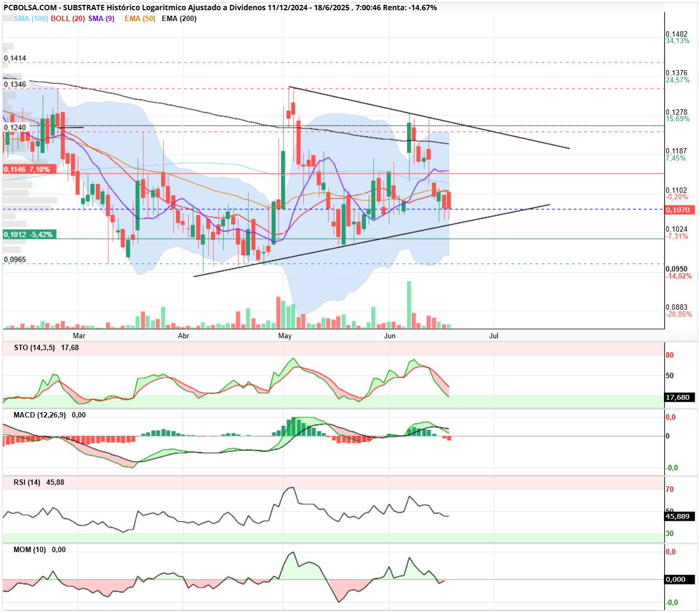The height and width of the screenshot is (613, 700).
Task: Click the SMA (100) legend label
Action: [x=31, y=18]
